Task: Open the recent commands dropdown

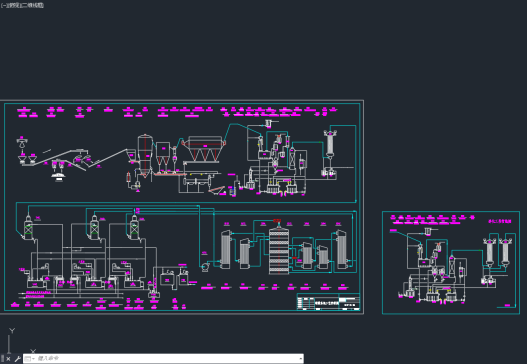Action: point(30,359)
